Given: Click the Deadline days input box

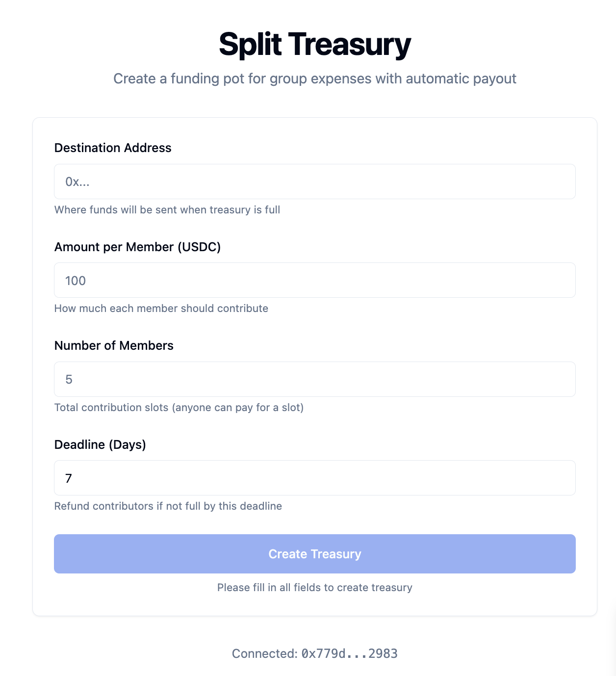Looking at the screenshot, I should (x=314, y=478).
